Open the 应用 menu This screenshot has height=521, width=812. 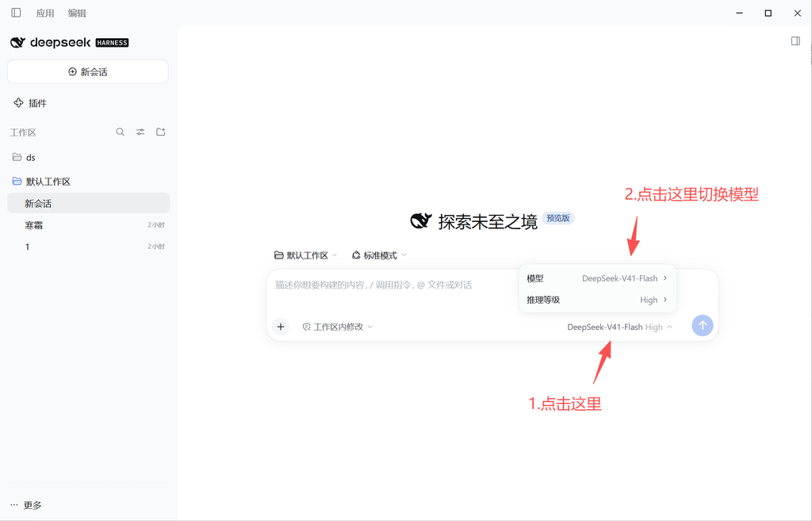point(45,13)
